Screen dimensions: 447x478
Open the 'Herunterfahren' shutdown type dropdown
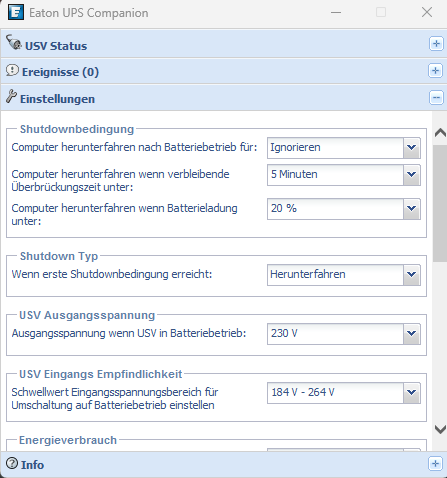(x=344, y=275)
